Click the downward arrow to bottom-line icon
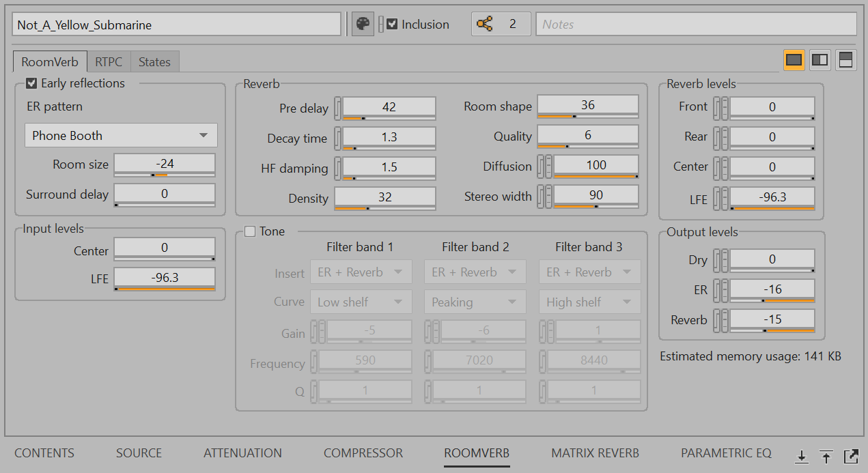The image size is (868, 473). coord(802,456)
